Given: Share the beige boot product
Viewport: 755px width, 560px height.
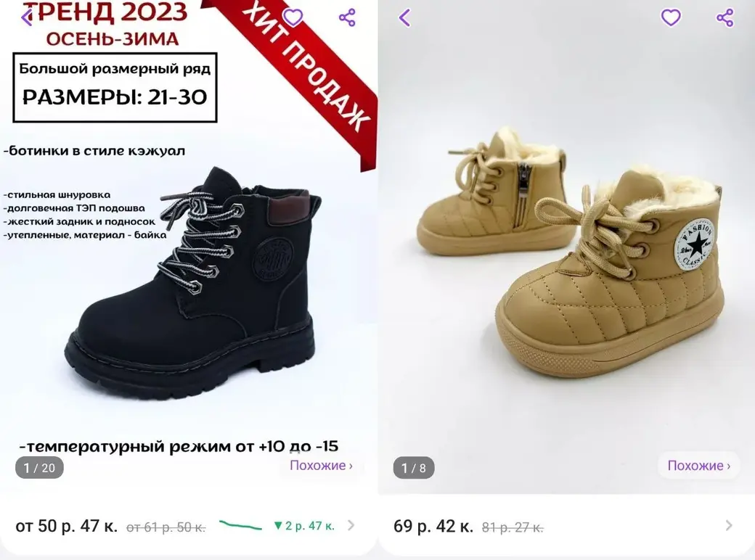Looking at the screenshot, I should click(x=725, y=18).
